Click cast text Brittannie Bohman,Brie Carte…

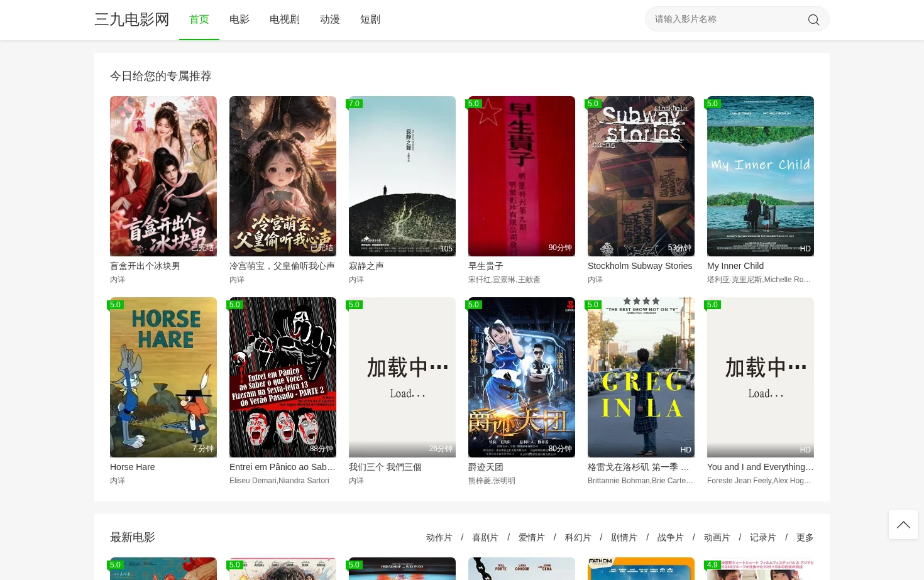(x=641, y=481)
